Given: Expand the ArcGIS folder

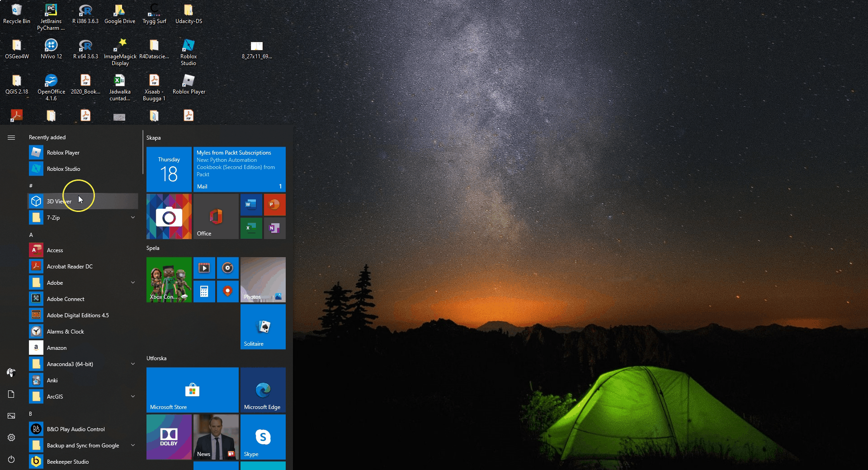Looking at the screenshot, I should point(83,397).
